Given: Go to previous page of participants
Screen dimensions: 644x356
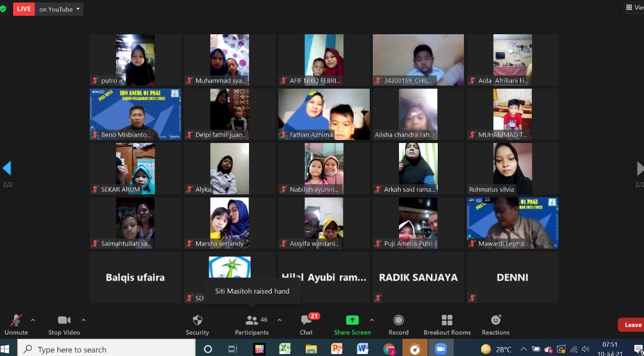Looking at the screenshot, I should pos(7,168).
